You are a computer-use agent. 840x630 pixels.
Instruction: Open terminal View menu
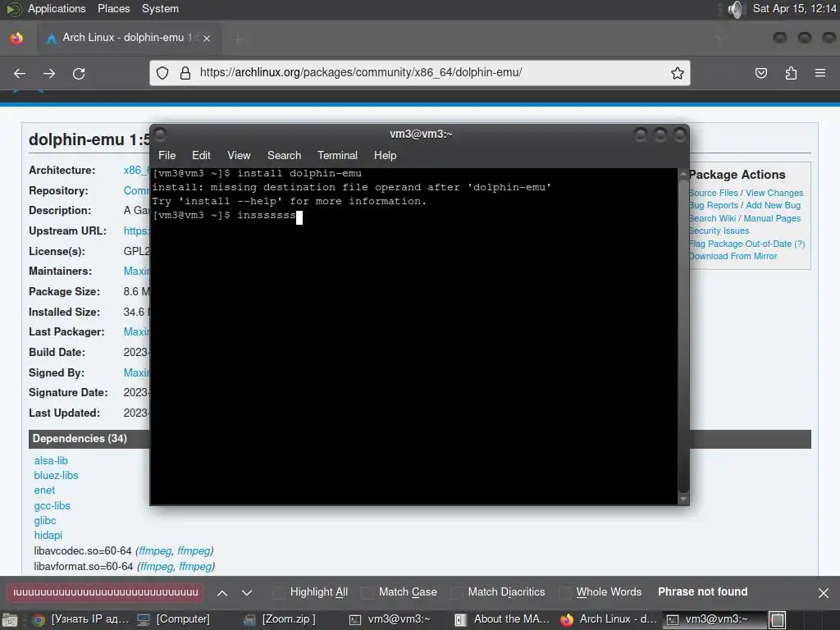coord(239,155)
